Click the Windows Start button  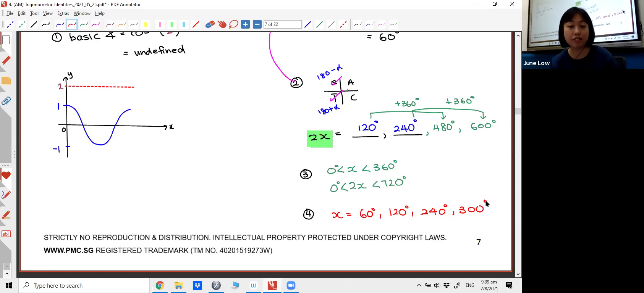tap(9, 285)
